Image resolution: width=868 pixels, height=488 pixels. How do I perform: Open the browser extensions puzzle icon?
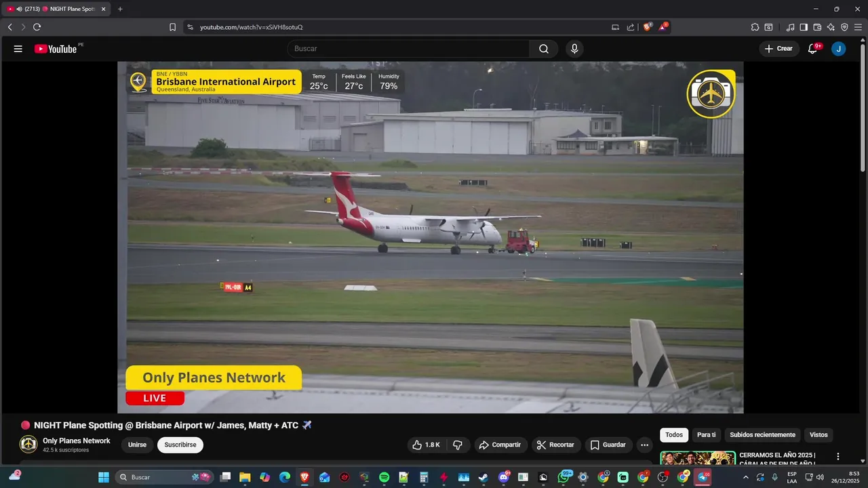click(755, 27)
